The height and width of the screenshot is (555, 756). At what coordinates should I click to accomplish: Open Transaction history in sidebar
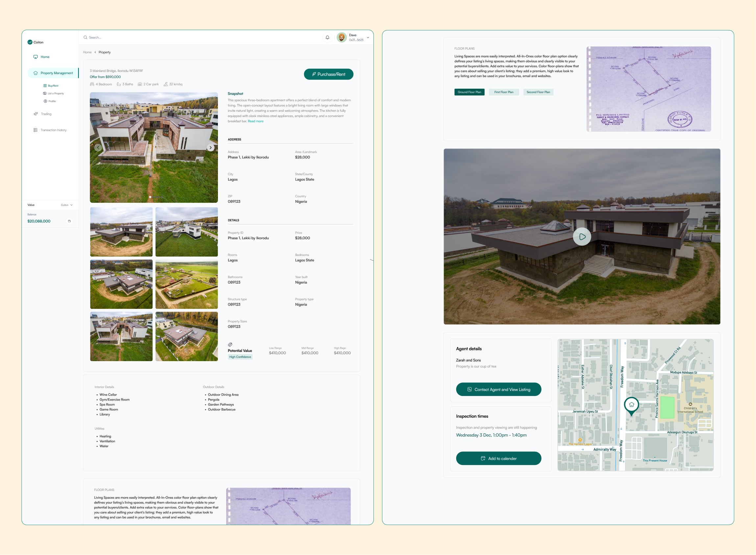(x=53, y=130)
